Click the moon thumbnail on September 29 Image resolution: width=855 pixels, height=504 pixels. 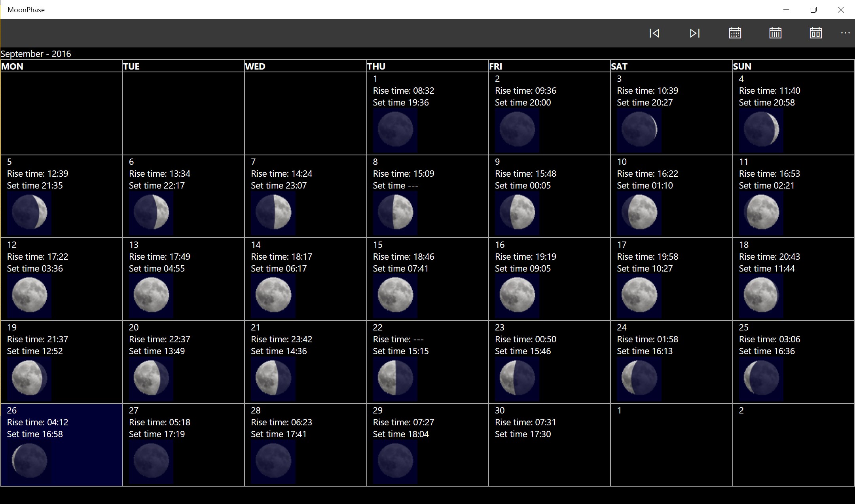(x=394, y=461)
